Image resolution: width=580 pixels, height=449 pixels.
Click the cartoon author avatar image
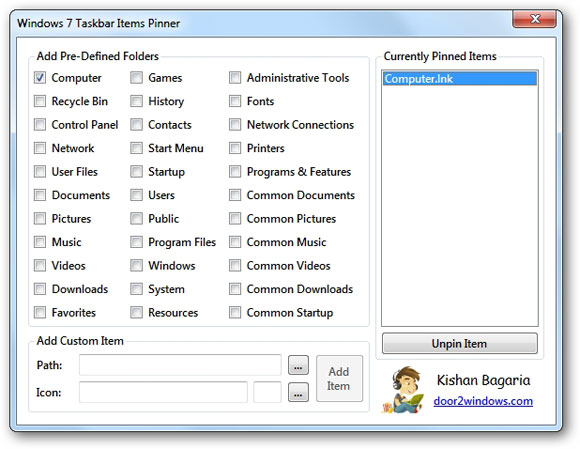point(403,389)
